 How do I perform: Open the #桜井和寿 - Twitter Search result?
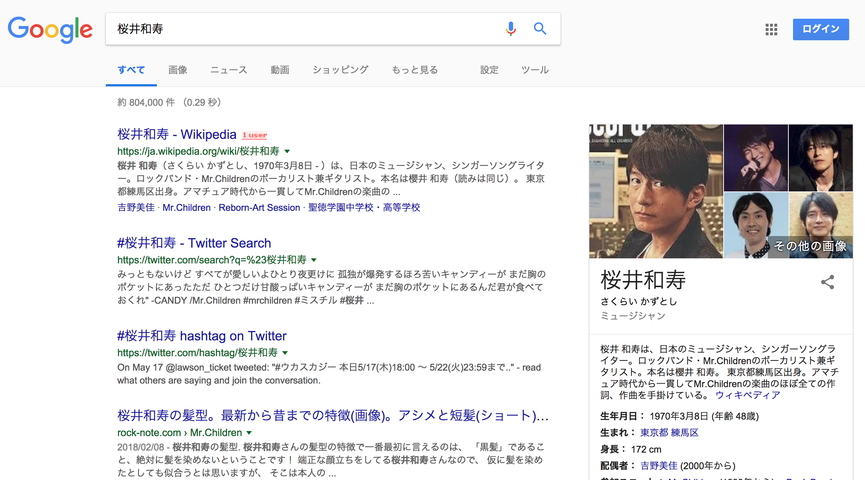click(x=194, y=243)
